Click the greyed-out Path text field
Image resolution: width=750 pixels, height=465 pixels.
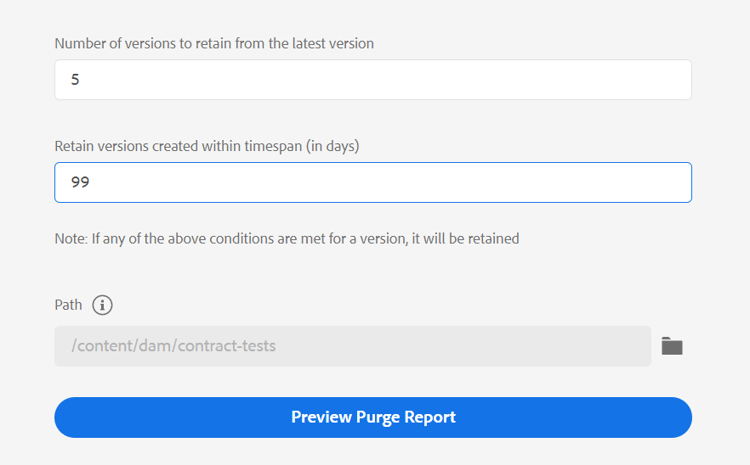(x=353, y=346)
